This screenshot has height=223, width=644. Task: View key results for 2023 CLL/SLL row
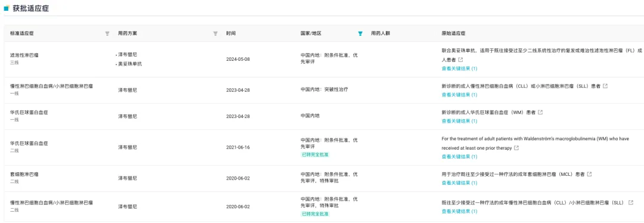459,95
